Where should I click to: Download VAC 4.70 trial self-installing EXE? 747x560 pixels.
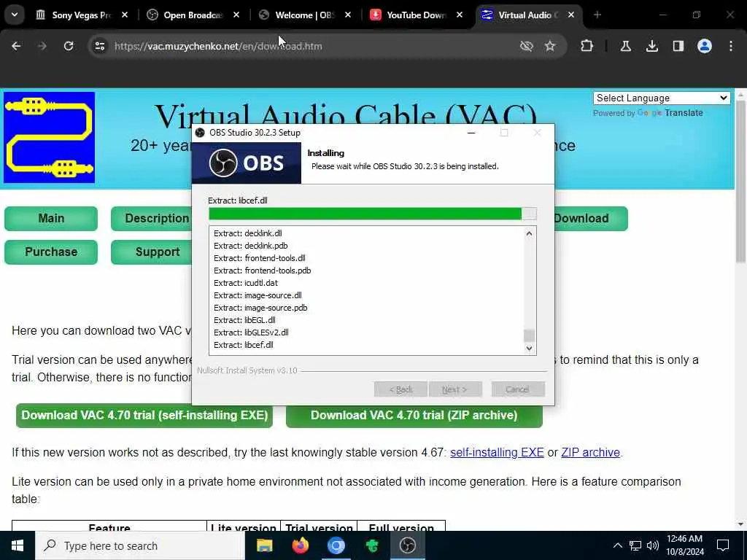[x=144, y=415]
